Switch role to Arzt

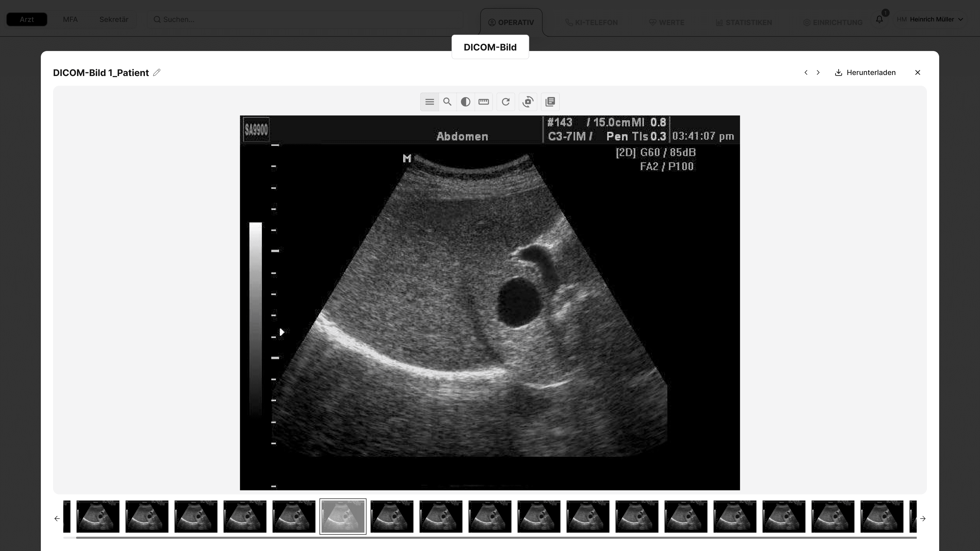click(x=27, y=19)
